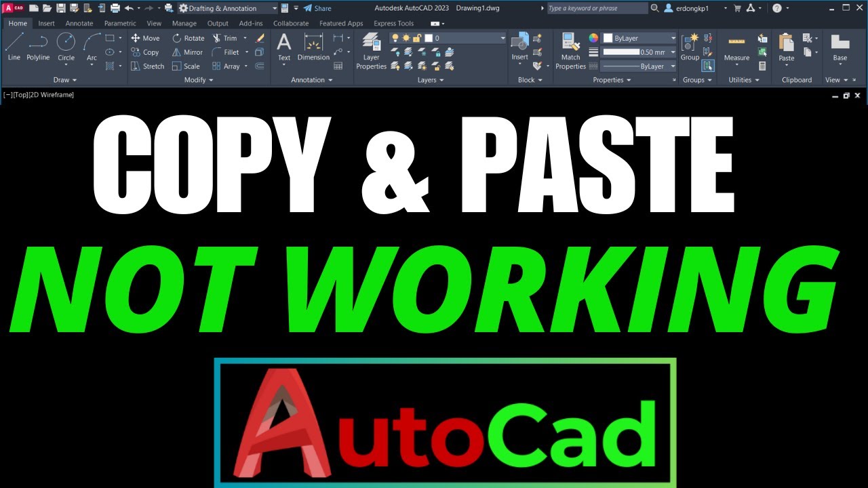Open the linetype ByLayer dropdown

pyautogui.click(x=639, y=66)
